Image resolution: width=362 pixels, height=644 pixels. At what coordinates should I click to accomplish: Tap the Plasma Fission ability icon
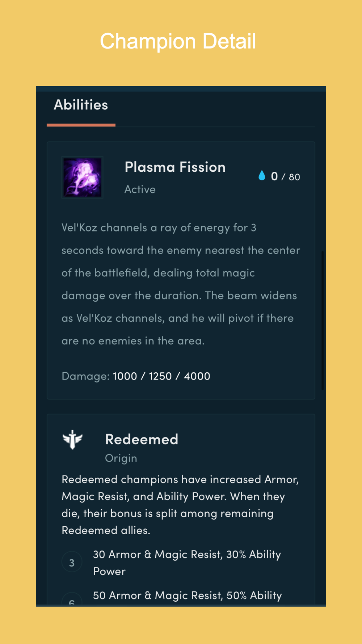tap(83, 177)
